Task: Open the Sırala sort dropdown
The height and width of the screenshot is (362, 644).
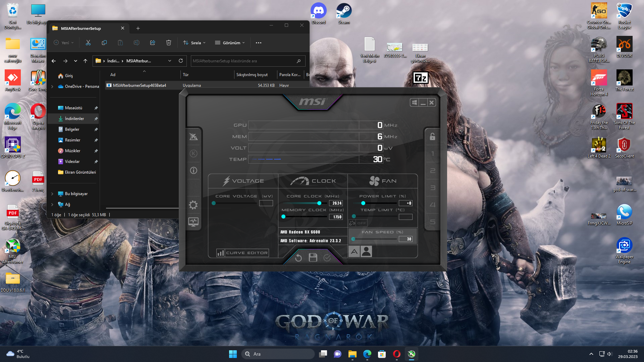Action: (195, 43)
